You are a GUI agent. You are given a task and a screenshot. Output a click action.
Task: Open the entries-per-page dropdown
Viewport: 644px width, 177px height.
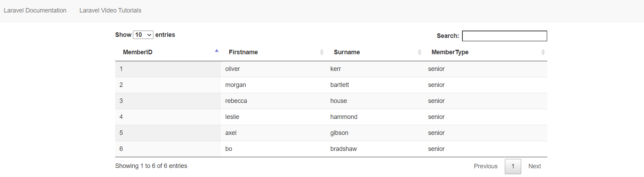click(143, 35)
